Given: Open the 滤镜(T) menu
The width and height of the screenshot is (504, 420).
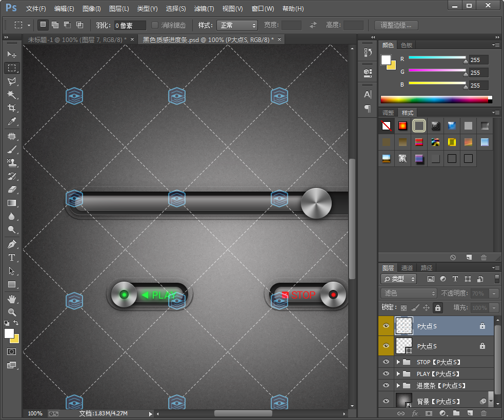Looking at the screenshot, I should (x=204, y=9).
